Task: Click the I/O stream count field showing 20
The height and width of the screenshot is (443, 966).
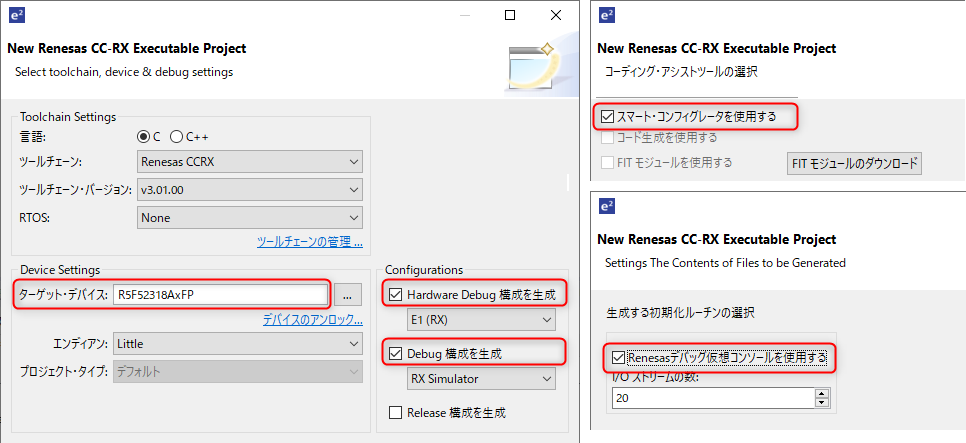Action: (713, 398)
